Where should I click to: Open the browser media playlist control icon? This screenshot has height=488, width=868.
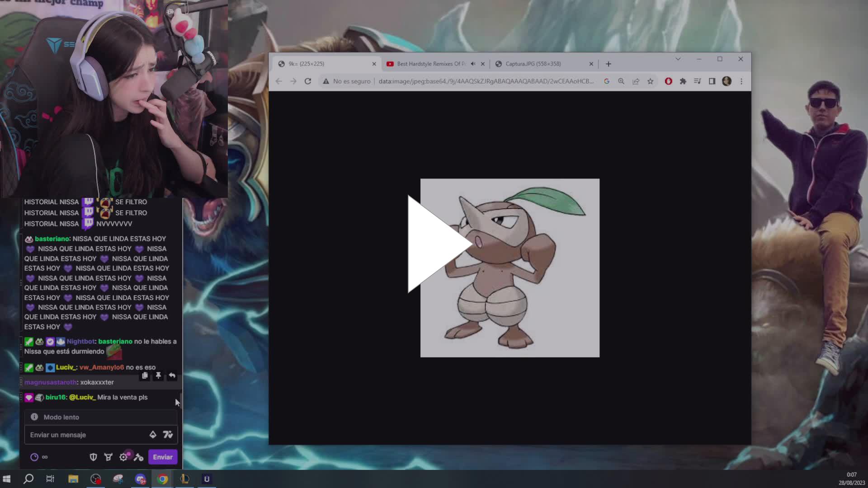tap(697, 81)
